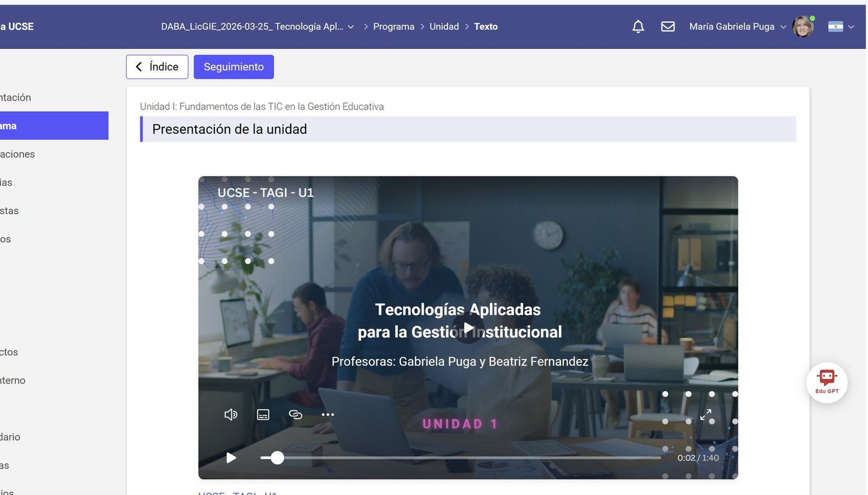Viewport: 868px width, 495px height.
Task: Copy video link icon
Action: pos(295,414)
